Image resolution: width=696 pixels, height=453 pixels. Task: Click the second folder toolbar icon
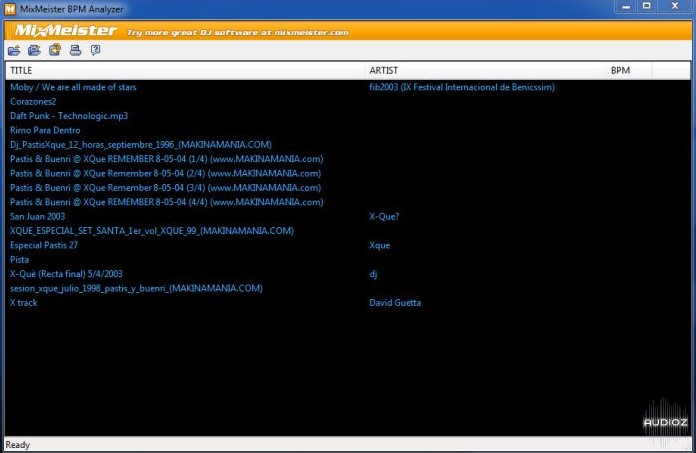click(x=34, y=50)
